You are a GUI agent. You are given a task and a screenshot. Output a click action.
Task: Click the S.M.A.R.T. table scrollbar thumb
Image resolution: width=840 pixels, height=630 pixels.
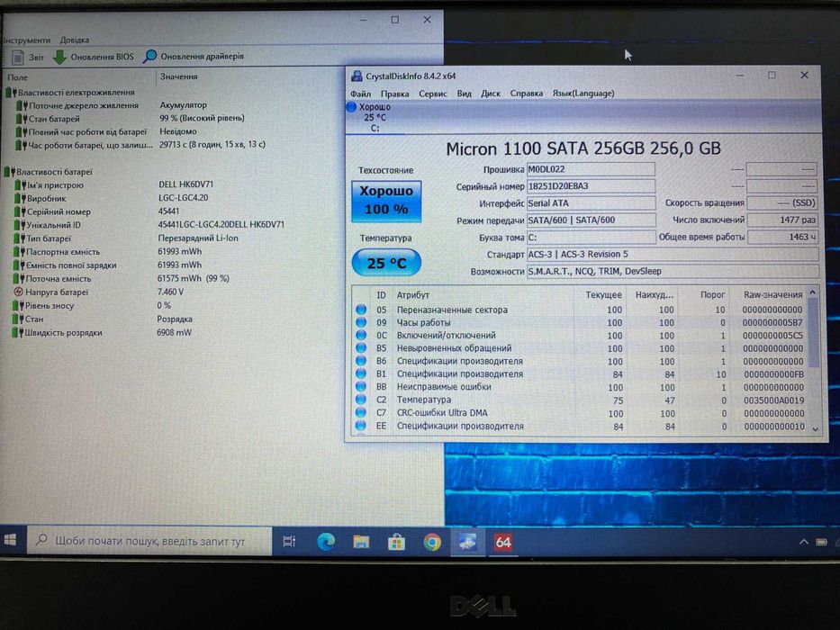[814, 332]
